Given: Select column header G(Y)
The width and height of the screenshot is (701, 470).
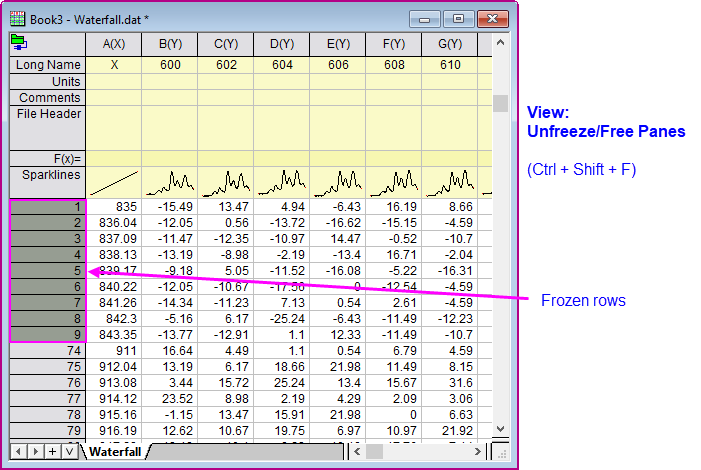Looking at the screenshot, I should point(449,44).
